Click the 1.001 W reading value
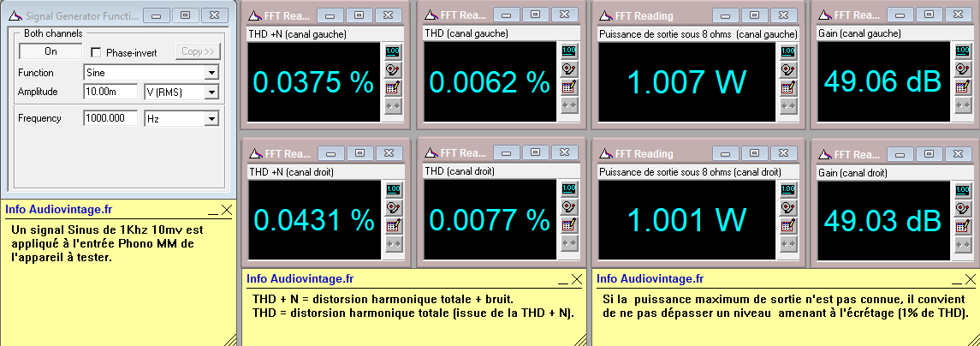This screenshot has width=980, height=346. coord(687,219)
